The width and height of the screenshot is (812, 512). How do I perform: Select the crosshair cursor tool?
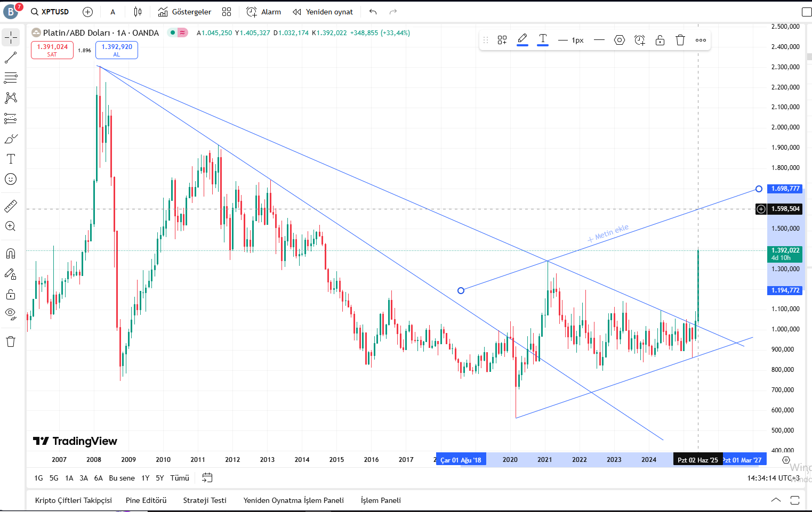click(x=11, y=37)
